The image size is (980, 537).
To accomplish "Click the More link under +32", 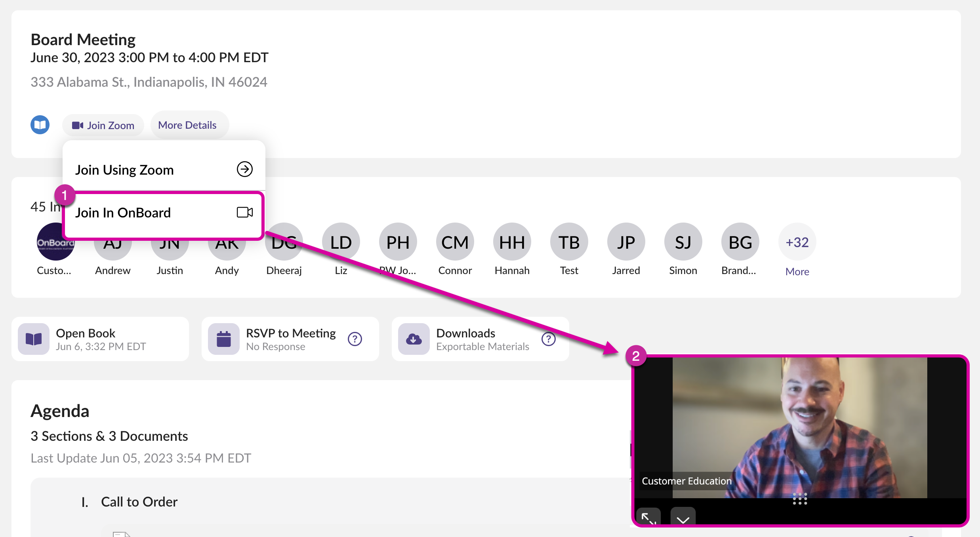I will click(797, 272).
